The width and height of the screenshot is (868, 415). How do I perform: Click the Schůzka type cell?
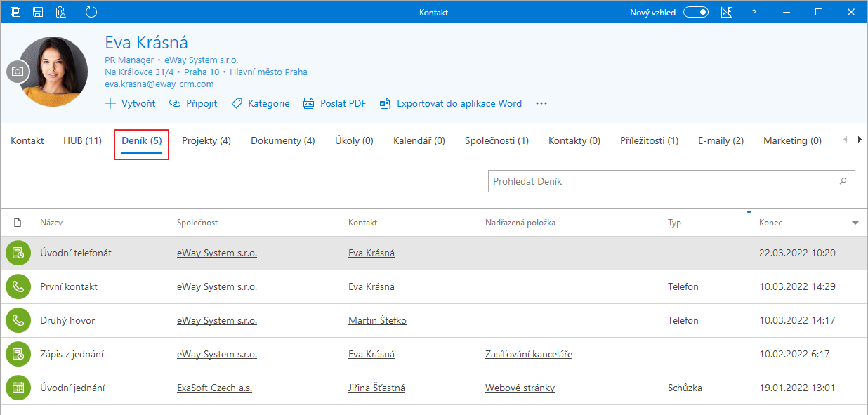pos(685,388)
